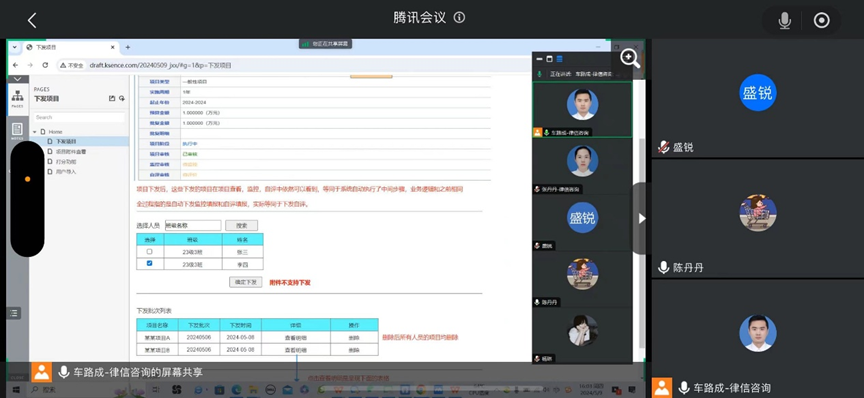Click the 搜索 button next to 班级名称
This screenshot has height=398, width=864.
click(241, 225)
